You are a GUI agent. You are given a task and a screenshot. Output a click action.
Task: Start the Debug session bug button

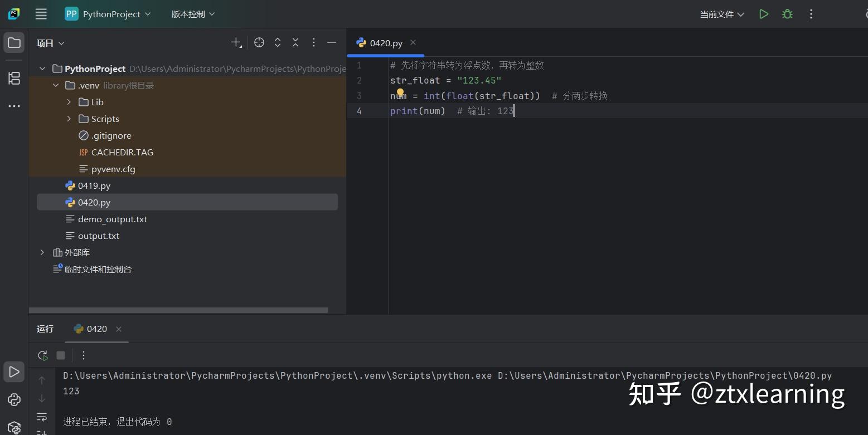pos(787,13)
